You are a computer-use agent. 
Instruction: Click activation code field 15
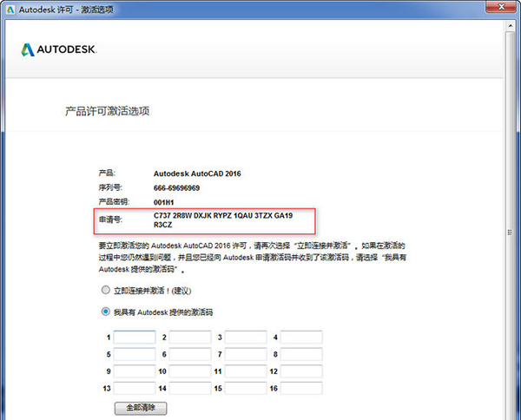[x=246, y=388]
